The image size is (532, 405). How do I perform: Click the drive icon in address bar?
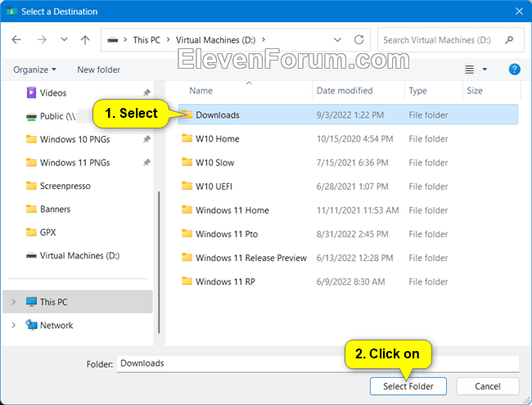113,40
